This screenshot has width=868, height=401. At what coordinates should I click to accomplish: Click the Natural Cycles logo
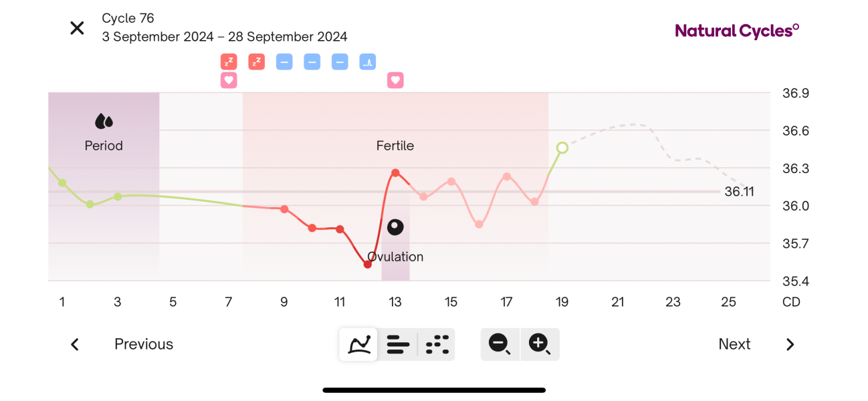[x=736, y=30]
